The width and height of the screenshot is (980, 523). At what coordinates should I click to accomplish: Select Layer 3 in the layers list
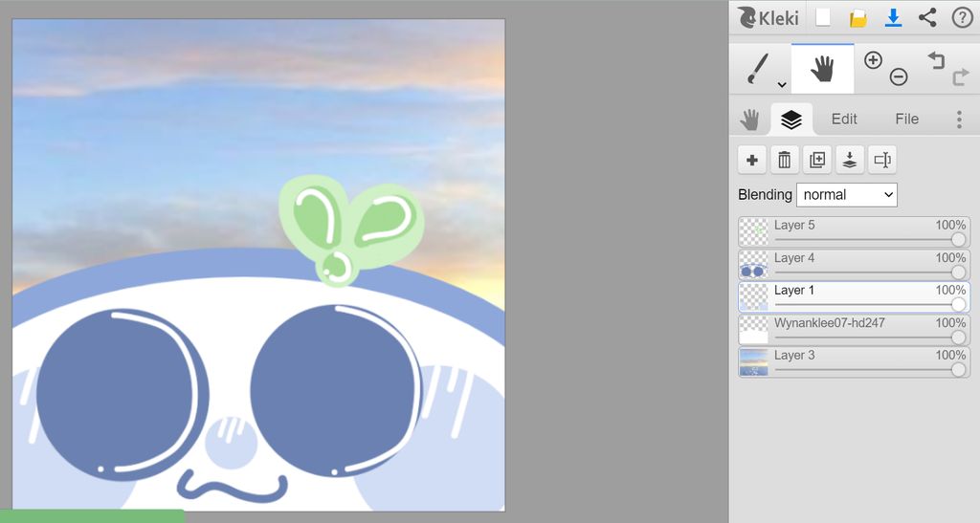pos(854,362)
